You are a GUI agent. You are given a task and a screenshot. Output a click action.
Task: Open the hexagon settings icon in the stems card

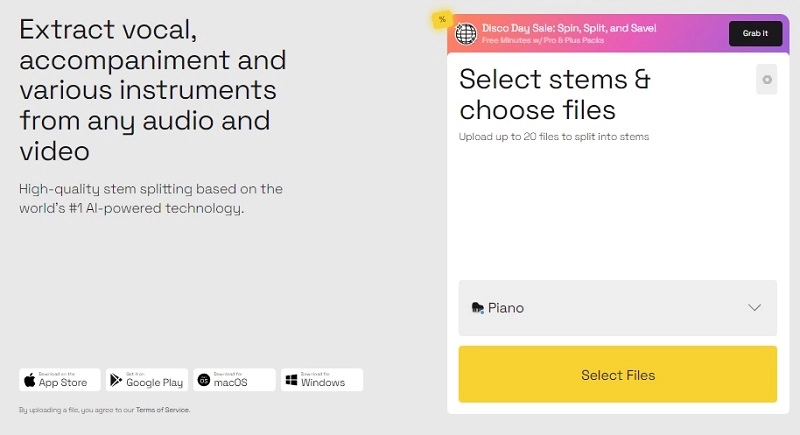point(766,80)
